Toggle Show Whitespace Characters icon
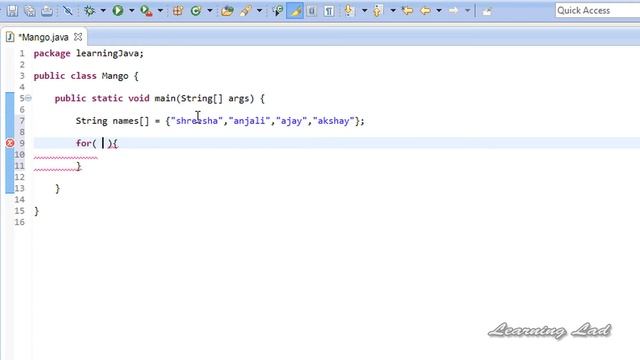The width and height of the screenshot is (640, 360). click(329, 11)
